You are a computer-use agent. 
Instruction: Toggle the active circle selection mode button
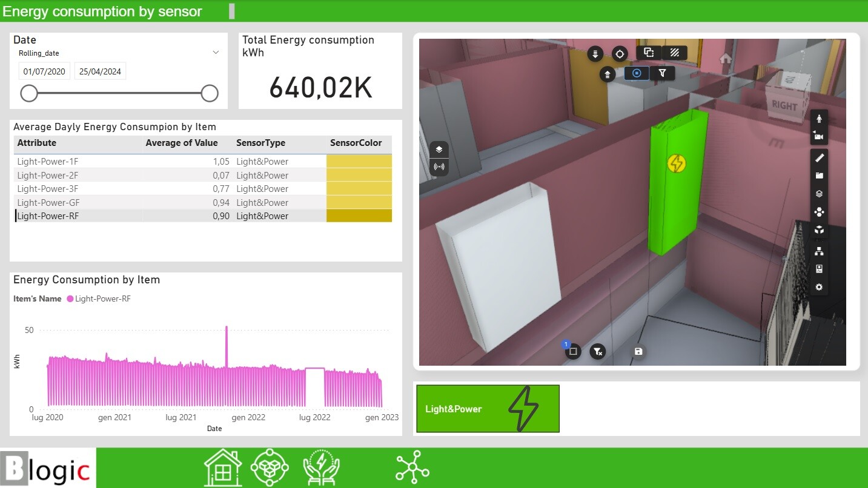(637, 73)
